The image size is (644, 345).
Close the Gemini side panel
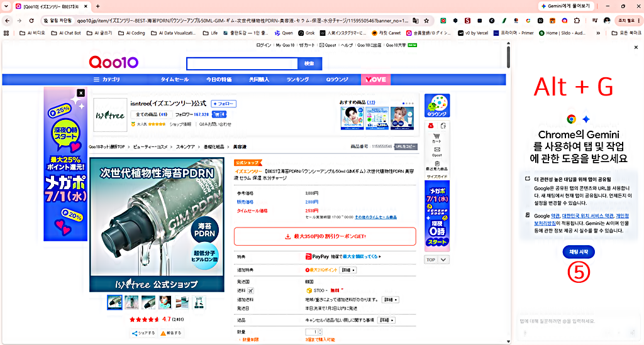pyautogui.click(x=636, y=48)
